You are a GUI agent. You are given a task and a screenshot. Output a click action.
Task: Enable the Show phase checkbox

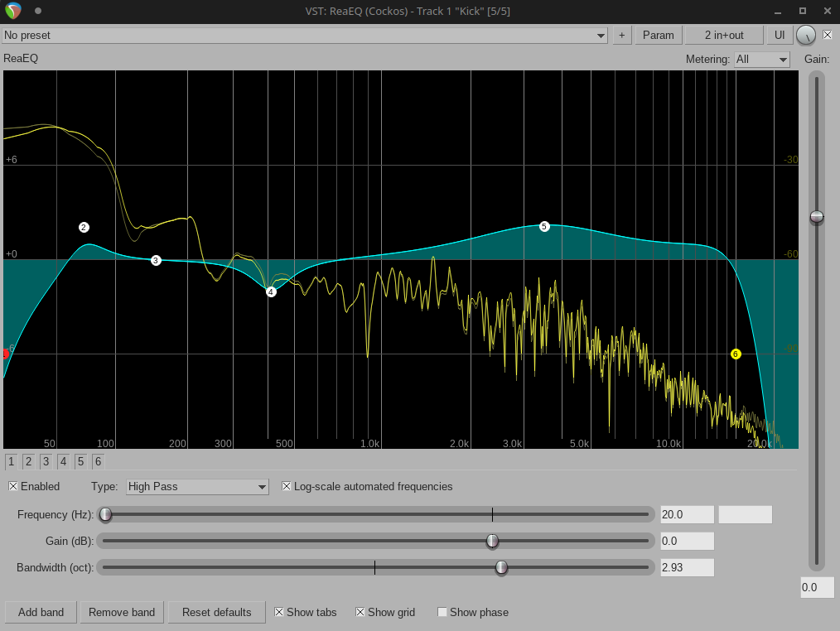click(x=442, y=612)
